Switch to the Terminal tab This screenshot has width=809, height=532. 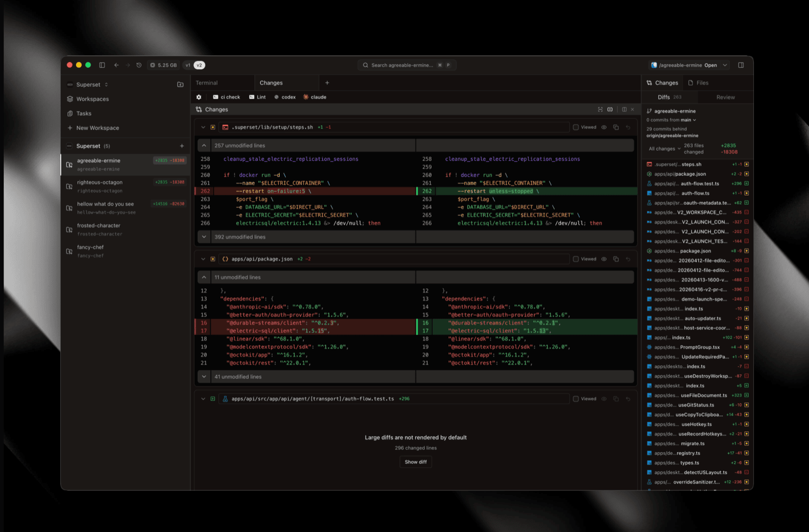tap(207, 83)
